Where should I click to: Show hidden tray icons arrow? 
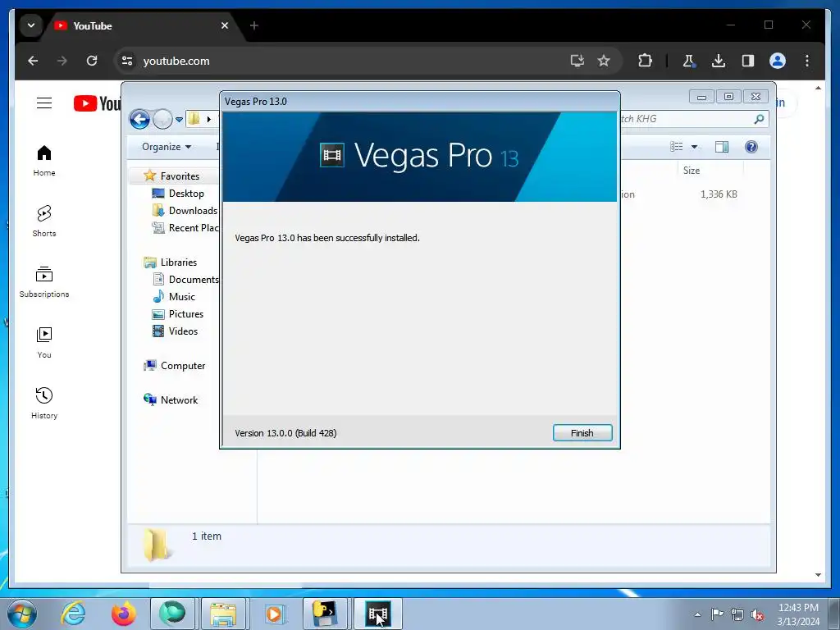(x=697, y=614)
